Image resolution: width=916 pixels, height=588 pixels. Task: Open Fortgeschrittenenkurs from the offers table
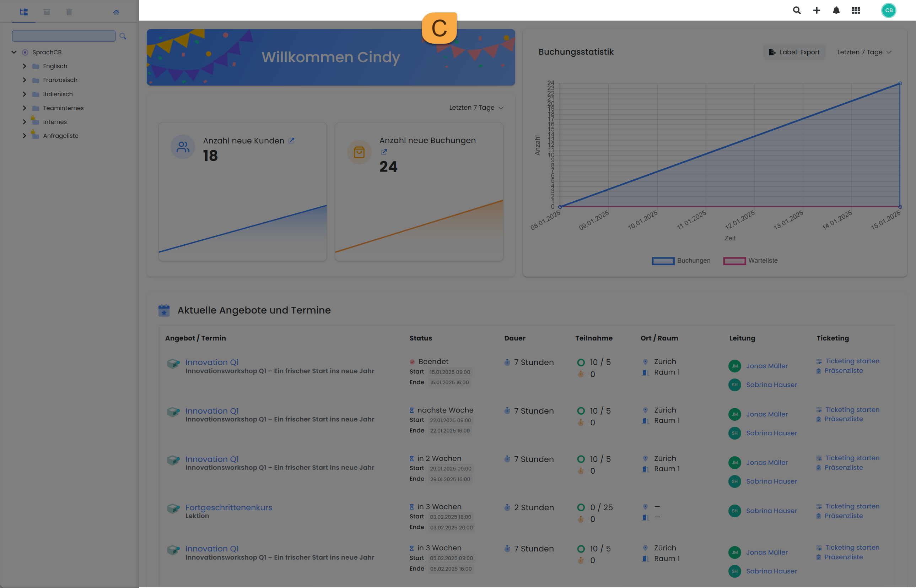coord(228,507)
